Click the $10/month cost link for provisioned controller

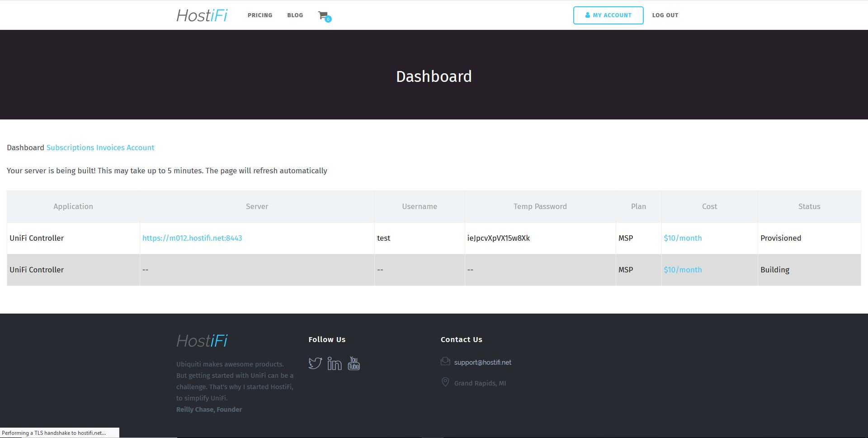point(683,238)
